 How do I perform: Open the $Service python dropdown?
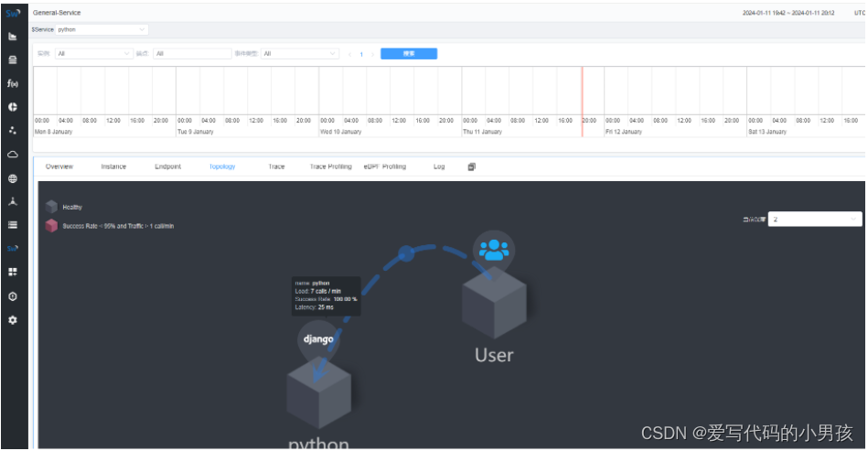pyautogui.click(x=102, y=29)
